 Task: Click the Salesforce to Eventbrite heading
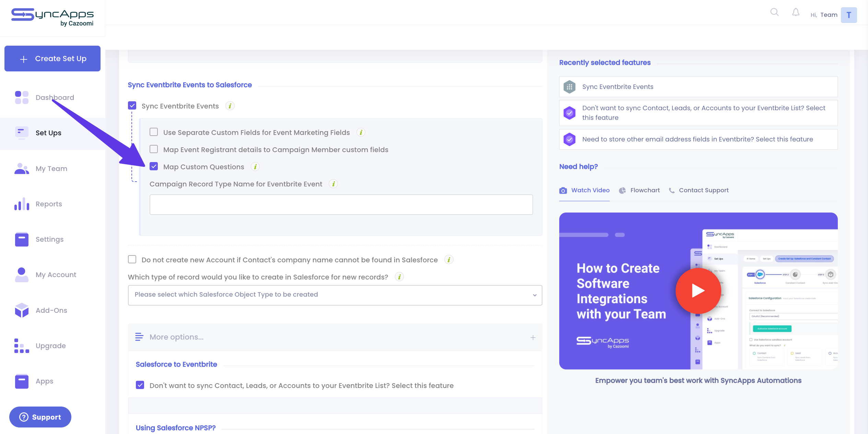(176, 364)
